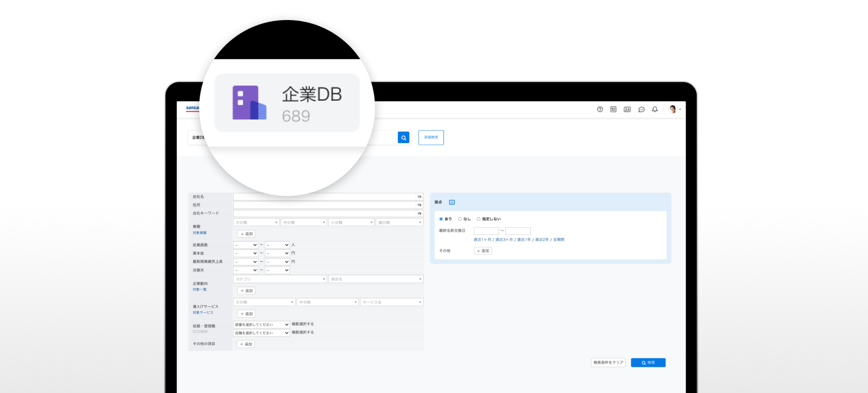The width and height of the screenshot is (868, 393).
Task: Focus the 住所 input field
Action: coord(328,205)
